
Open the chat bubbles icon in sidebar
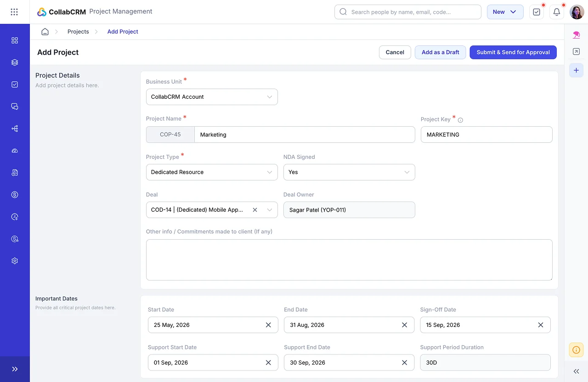point(15,107)
